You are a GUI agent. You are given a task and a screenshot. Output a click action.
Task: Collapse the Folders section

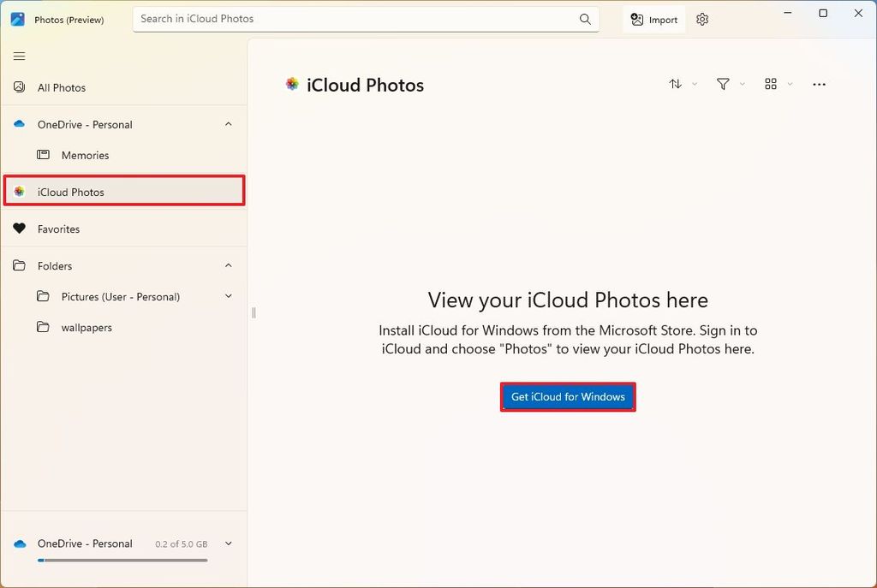point(228,265)
